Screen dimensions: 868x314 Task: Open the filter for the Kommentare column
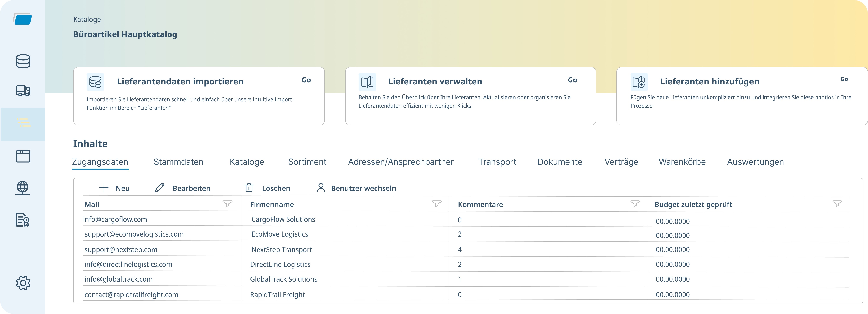[635, 204]
